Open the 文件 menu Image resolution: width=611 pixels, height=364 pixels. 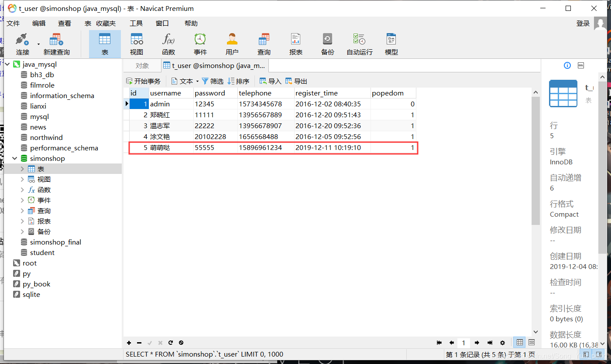click(13, 24)
